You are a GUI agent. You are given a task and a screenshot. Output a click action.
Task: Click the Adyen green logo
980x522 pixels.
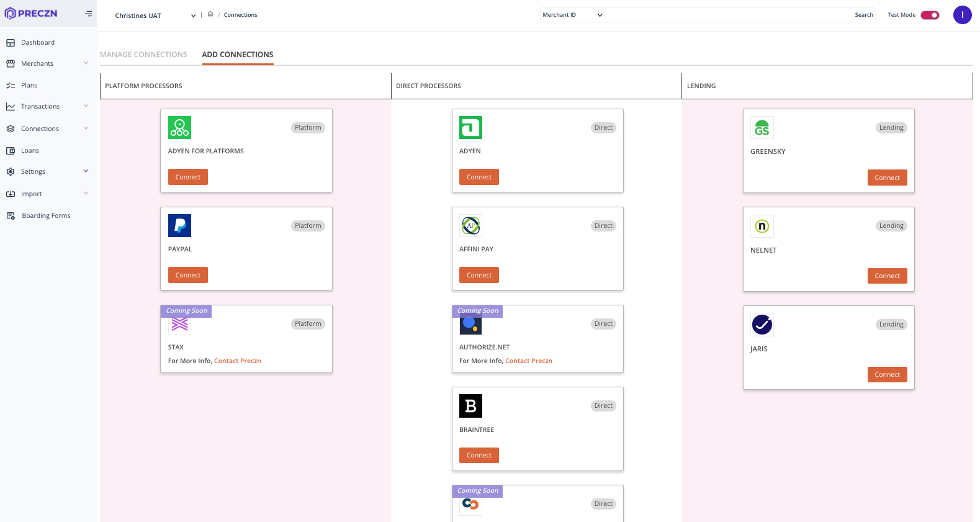(470, 127)
